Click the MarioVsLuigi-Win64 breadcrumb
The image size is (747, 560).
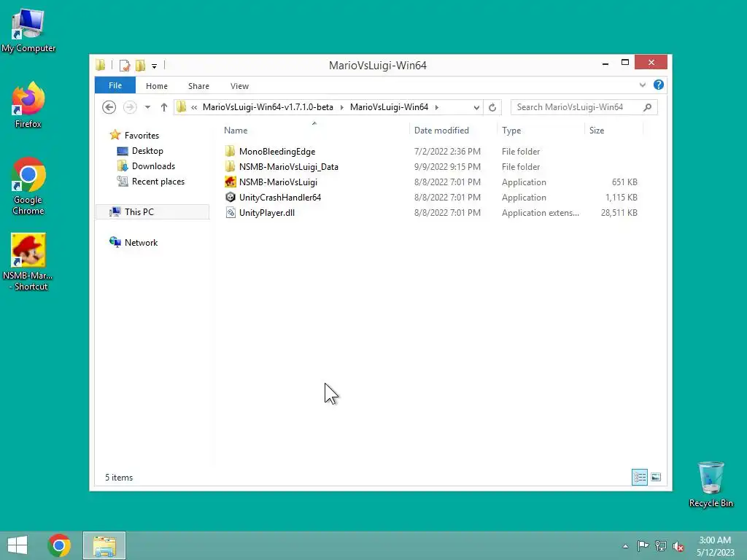[x=390, y=107]
